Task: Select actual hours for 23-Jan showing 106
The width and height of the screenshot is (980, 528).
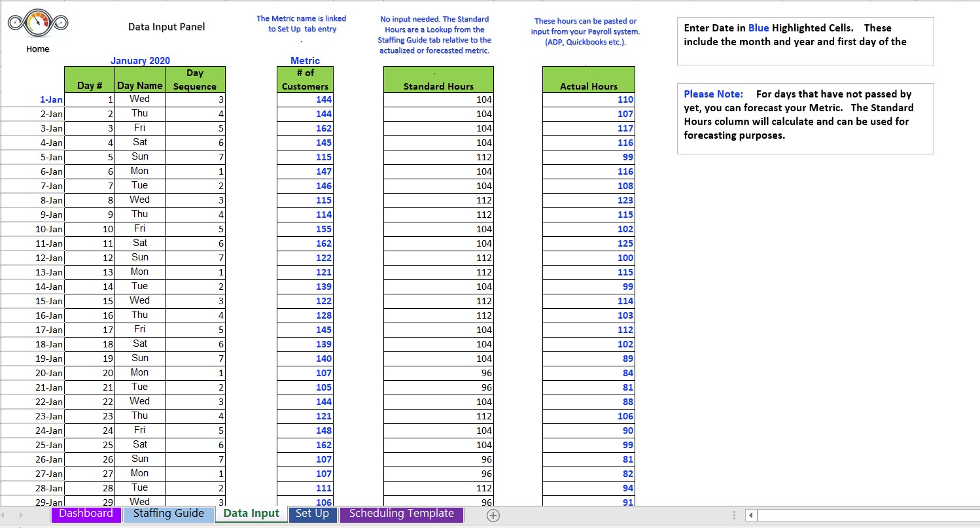Action: [589, 416]
